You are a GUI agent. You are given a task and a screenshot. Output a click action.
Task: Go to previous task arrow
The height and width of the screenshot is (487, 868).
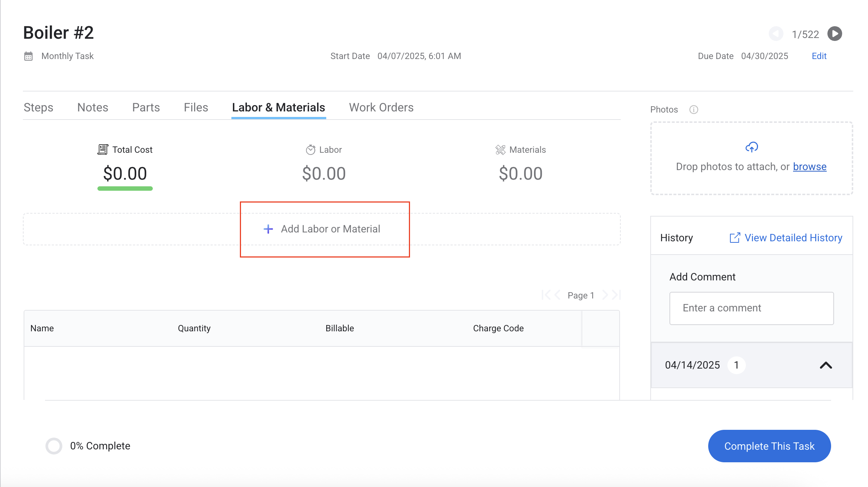coord(776,34)
